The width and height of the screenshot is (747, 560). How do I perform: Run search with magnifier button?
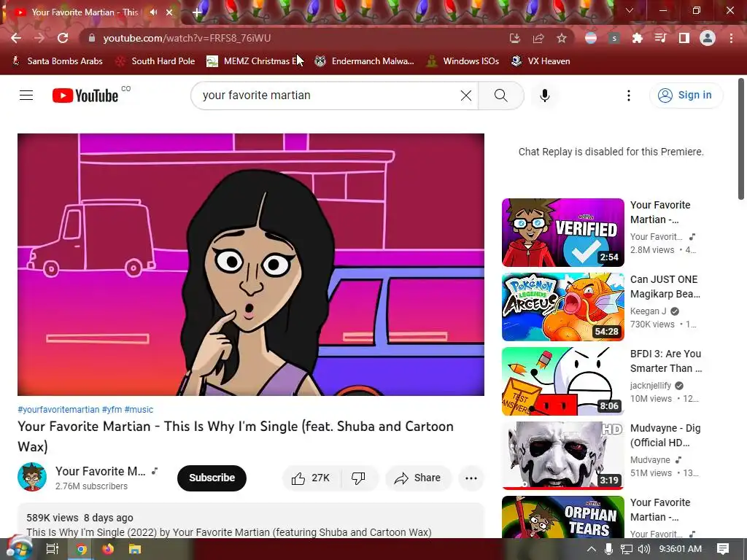pos(500,96)
